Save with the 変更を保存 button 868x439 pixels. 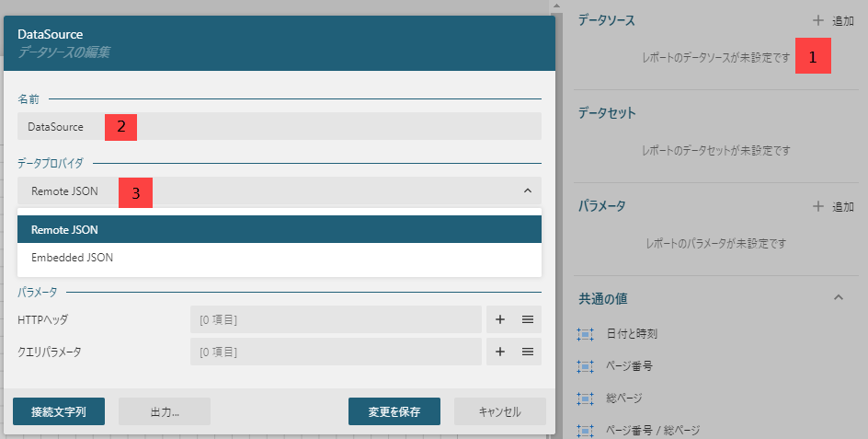(x=394, y=411)
